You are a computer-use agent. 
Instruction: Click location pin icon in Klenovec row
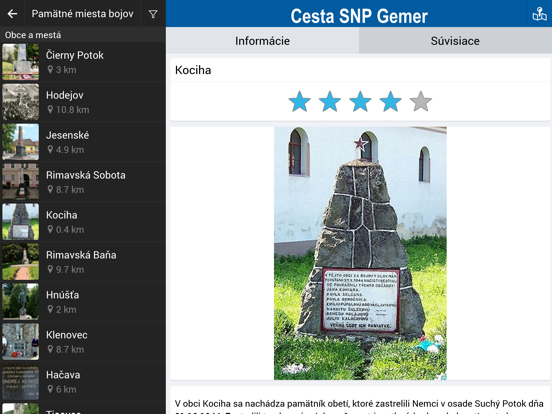(50, 349)
